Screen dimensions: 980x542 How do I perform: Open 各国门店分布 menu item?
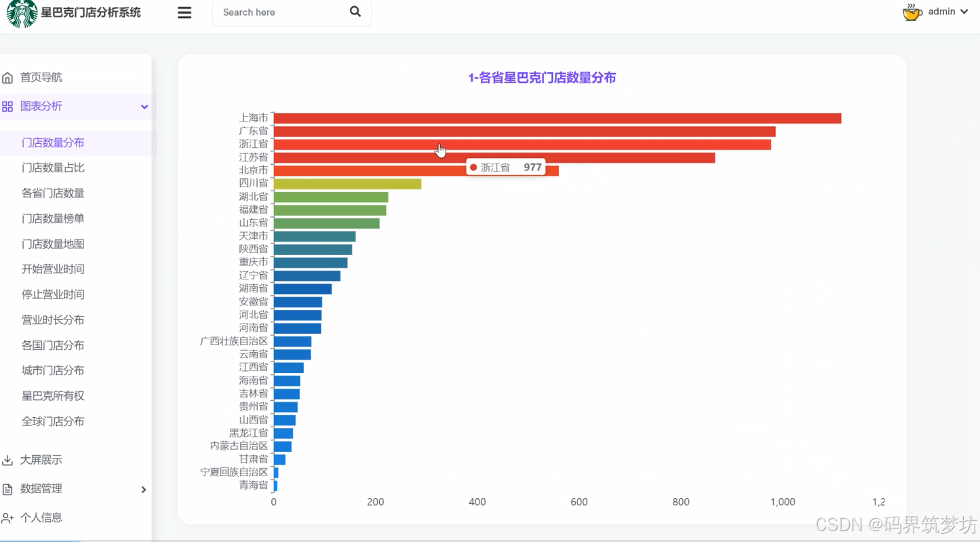(x=53, y=345)
